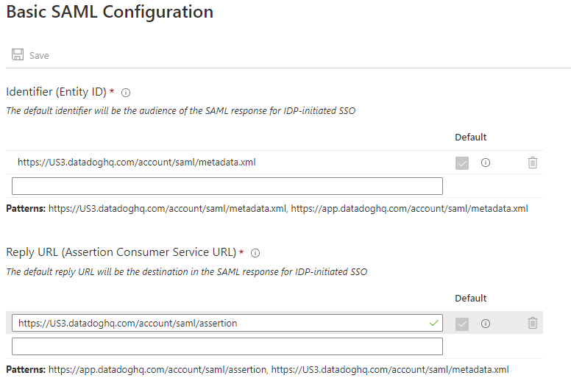Screen dimensions: 571x392
Task: Show info icon next to Reply URL default checkbox
Action: (x=486, y=324)
